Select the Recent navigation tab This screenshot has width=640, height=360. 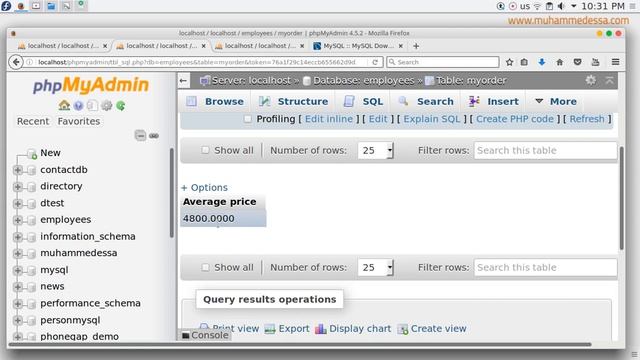(x=33, y=121)
